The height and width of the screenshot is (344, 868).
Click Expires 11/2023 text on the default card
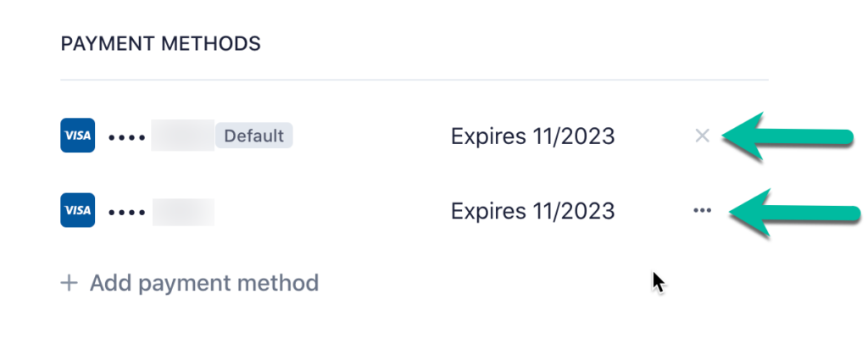click(x=532, y=136)
